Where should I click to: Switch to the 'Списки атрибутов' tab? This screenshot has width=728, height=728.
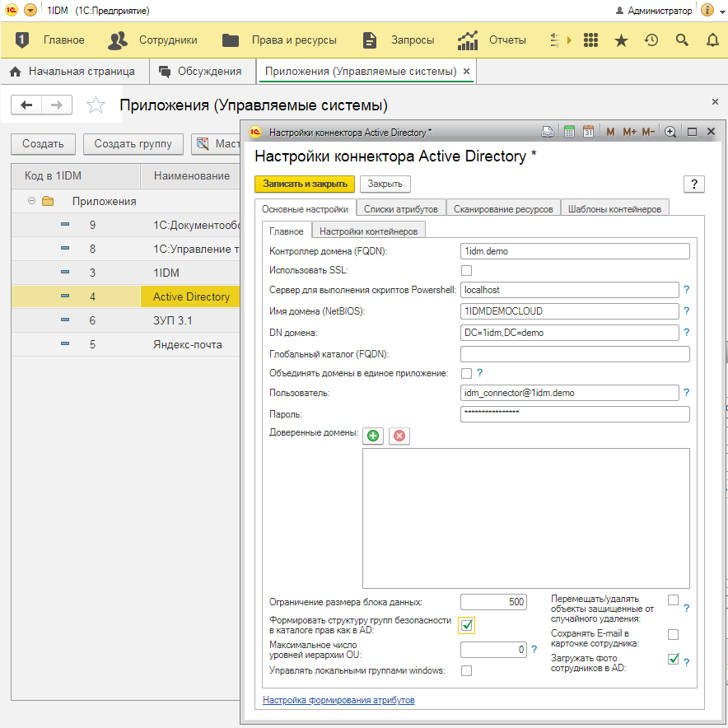pos(401,209)
